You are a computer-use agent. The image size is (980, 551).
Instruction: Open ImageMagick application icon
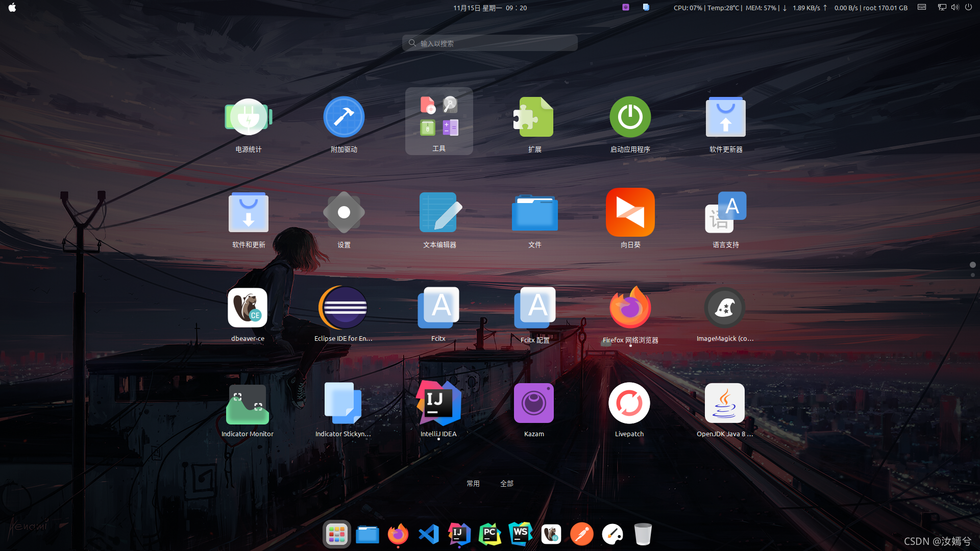(x=724, y=308)
